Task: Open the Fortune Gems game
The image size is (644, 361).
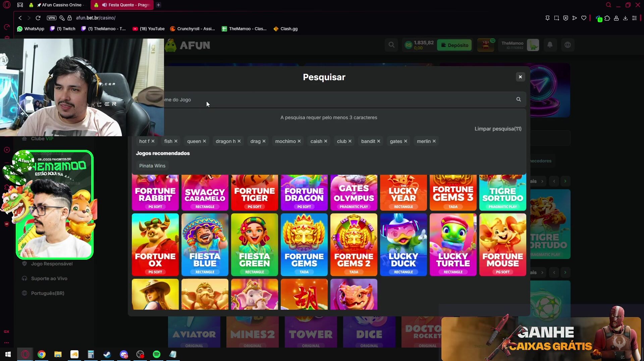Action: (x=304, y=245)
